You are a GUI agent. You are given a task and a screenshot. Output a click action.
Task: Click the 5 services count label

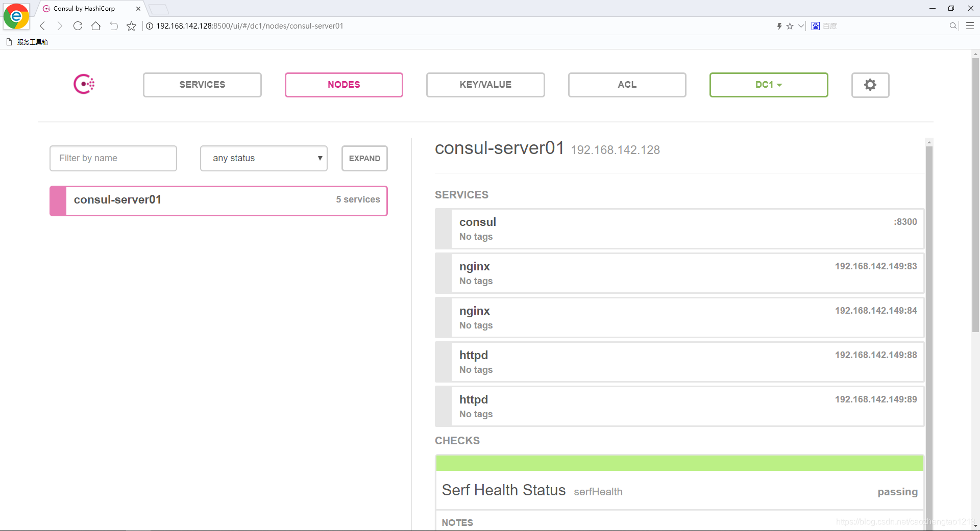(x=358, y=199)
